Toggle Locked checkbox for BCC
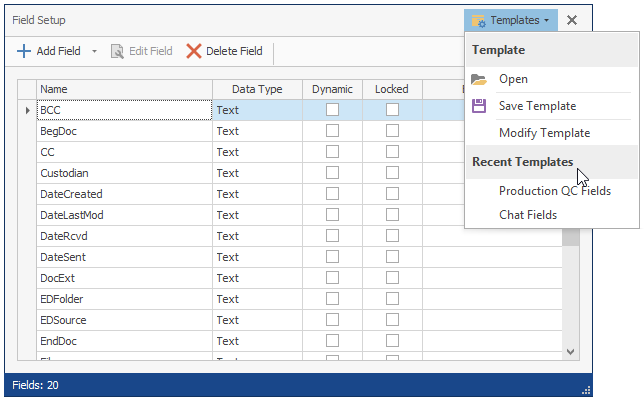Screen dimensions: 644x400 tap(392, 110)
